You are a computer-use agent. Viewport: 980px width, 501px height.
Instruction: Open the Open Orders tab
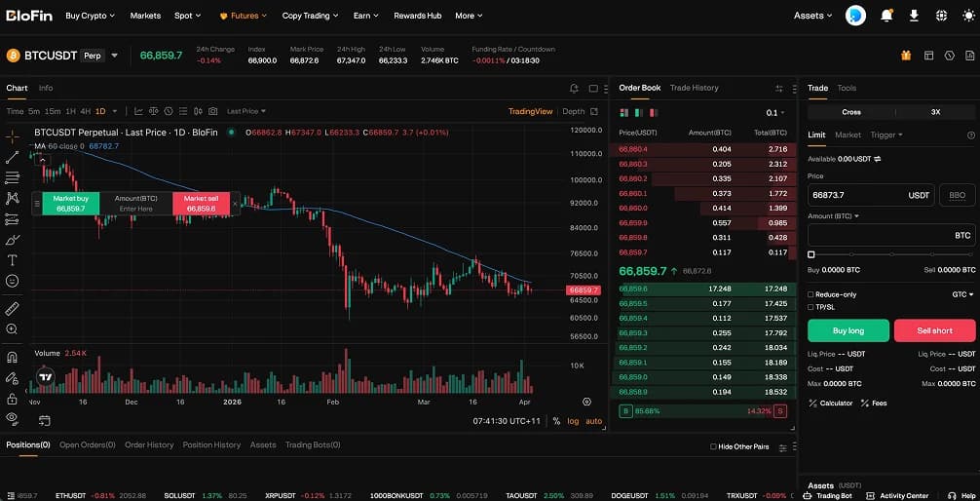(x=87, y=445)
